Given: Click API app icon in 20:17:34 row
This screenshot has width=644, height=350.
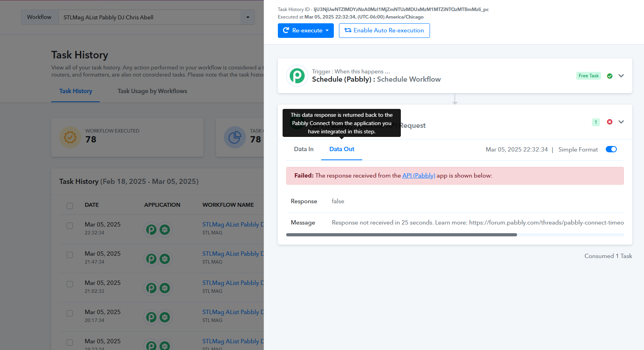Looking at the screenshot, I should [165, 317].
